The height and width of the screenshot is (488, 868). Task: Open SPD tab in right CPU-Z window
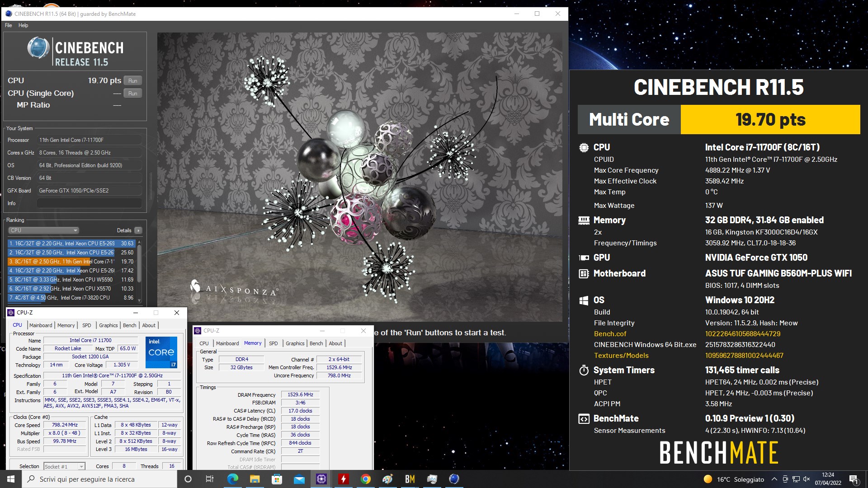[x=274, y=343]
